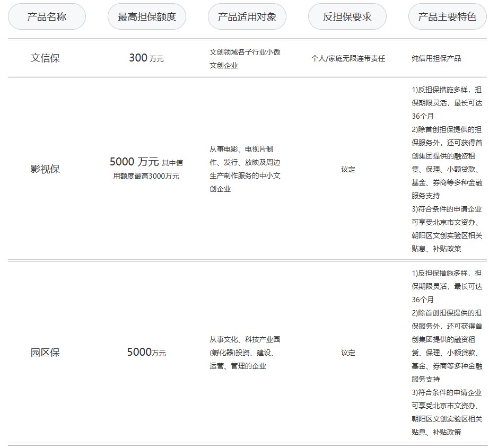Screen dimensions: 489x448
Task: Select the 从事电影、电视片制作 applicable object text
Action: 244,169
